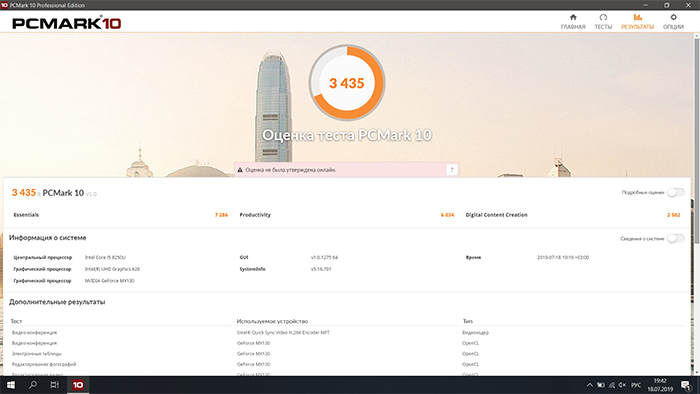Click the Тип column header
Image resolution: width=700 pixels, height=394 pixels.
point(467,321)
